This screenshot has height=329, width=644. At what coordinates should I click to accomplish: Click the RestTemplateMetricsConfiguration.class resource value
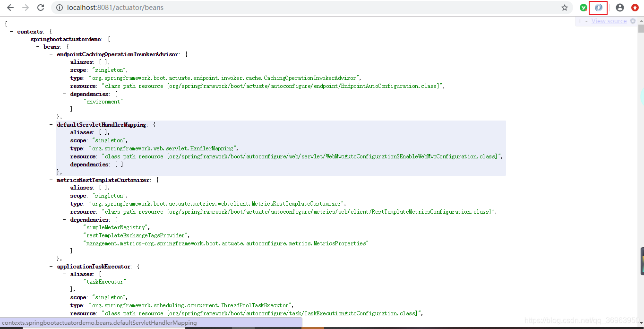pyautogui.click(x=299, y=212)
